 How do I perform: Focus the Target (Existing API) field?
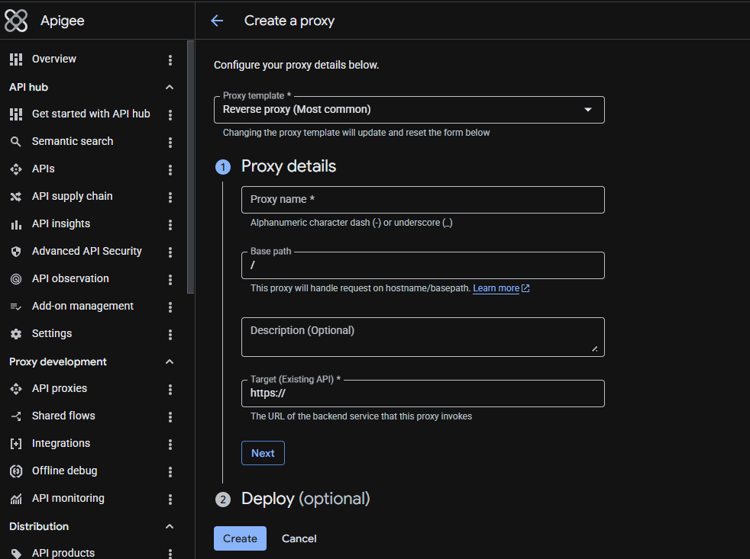(x=423, y=394)
